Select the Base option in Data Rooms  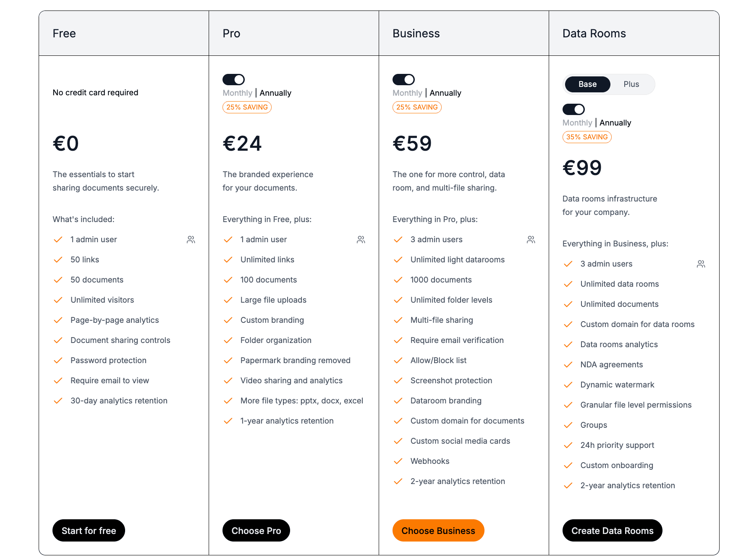click(587, 84)
